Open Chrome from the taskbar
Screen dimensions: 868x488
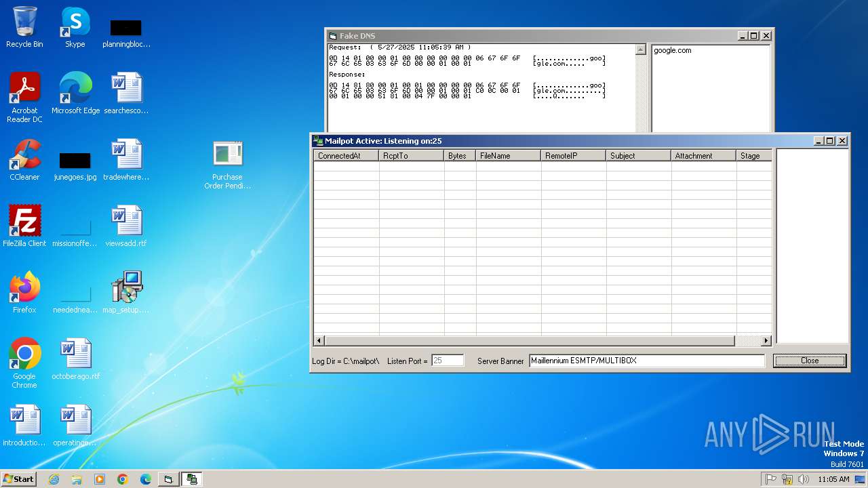(123, 479)
